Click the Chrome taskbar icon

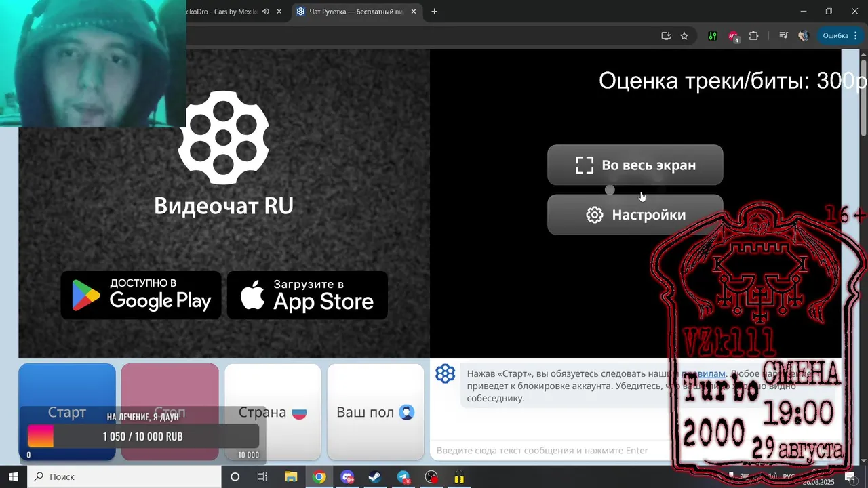coord(319,477)
